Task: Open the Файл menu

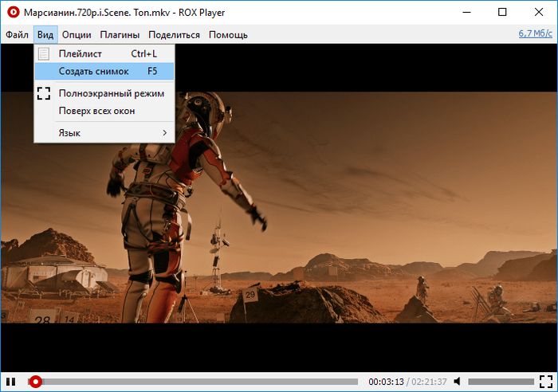Action: pyautogui.click(x=17, y=34)
